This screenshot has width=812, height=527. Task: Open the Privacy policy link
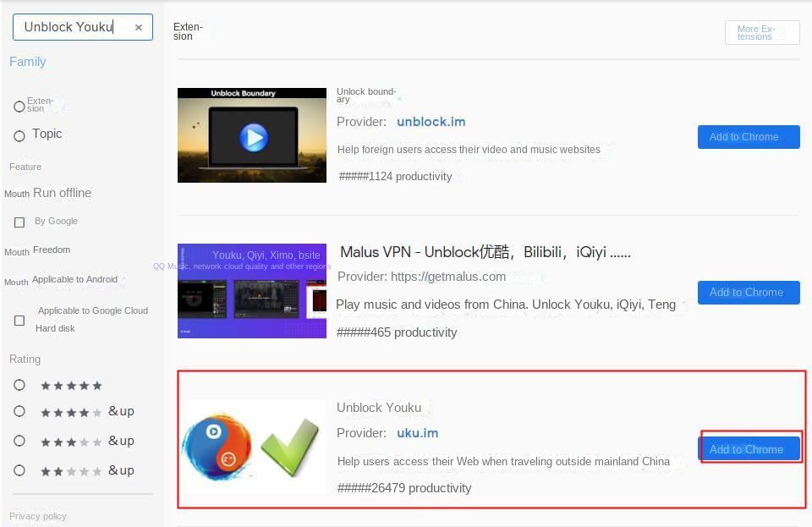[38, 516]
